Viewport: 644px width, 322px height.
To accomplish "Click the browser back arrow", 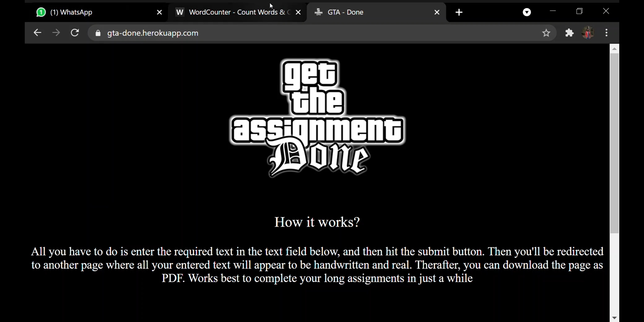I will pos(37,33).
